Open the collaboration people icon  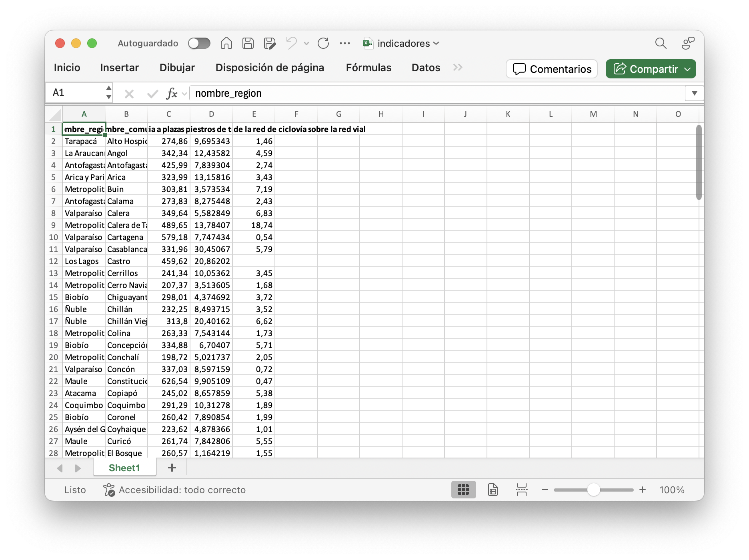[x=688, y=43]
